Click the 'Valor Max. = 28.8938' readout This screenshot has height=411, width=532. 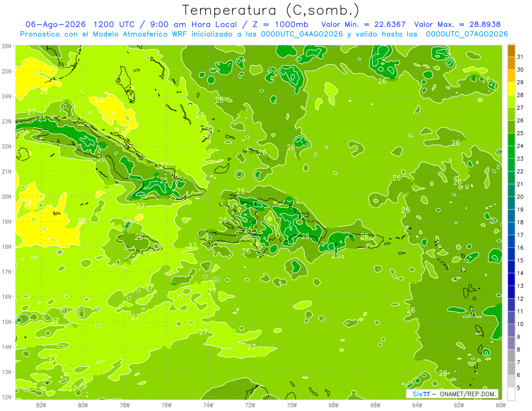coord(458,24)
